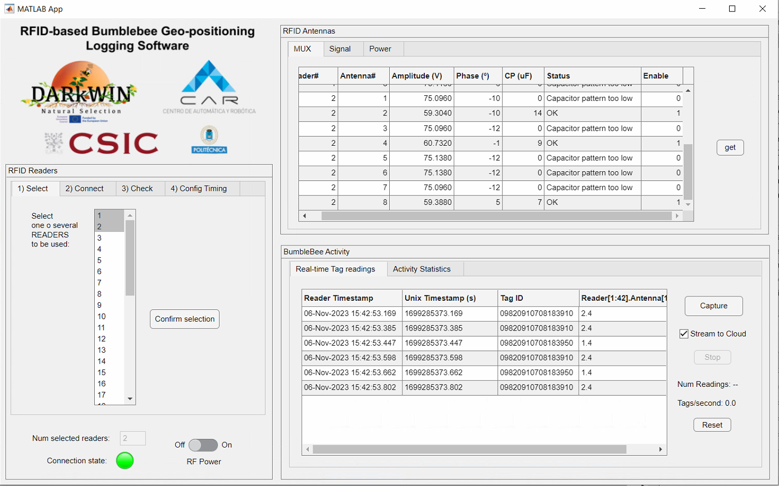Image resolution: width=779 pixels, height=486 pixels.
Task: Open the Activity Statistics tab
Action: tap(421, 269)
